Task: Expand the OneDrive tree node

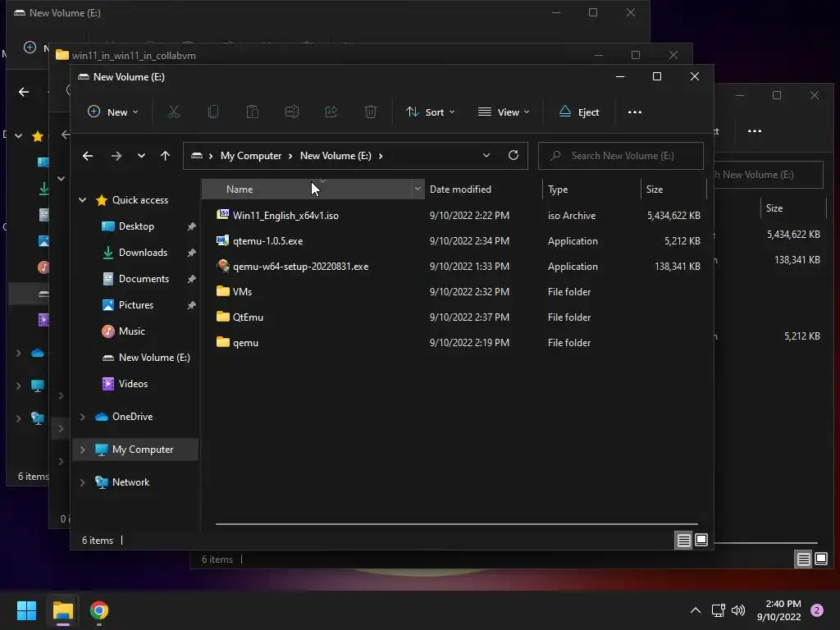Action: [83, 416]
